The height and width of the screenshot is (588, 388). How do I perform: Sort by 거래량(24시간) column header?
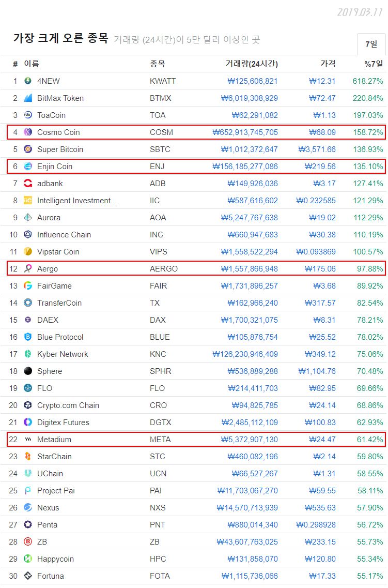click(x=251, y=64)
